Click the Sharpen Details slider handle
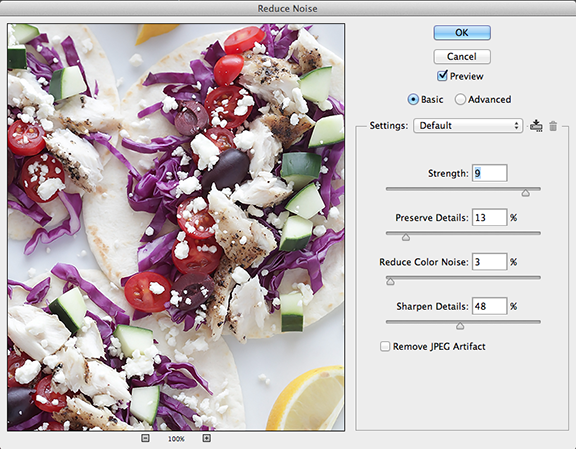 tap(460, 326)
